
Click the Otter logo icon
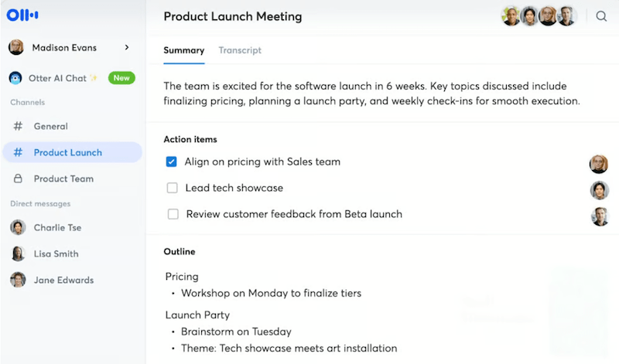[x=22, y=15]
